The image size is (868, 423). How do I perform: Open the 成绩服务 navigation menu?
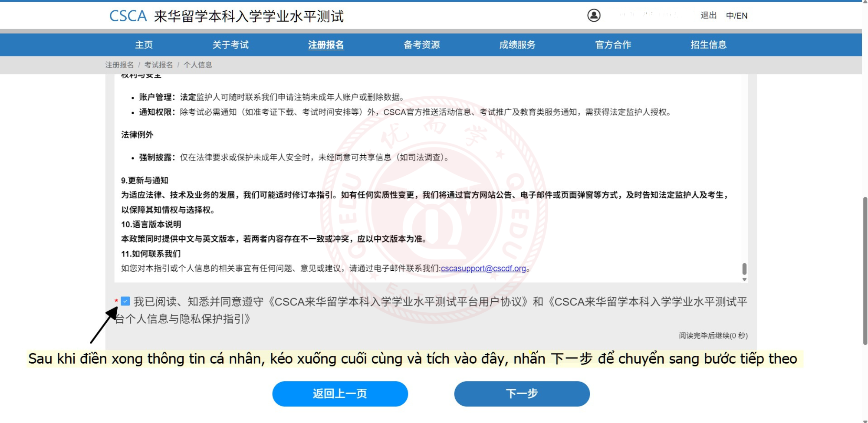[517, 45]
